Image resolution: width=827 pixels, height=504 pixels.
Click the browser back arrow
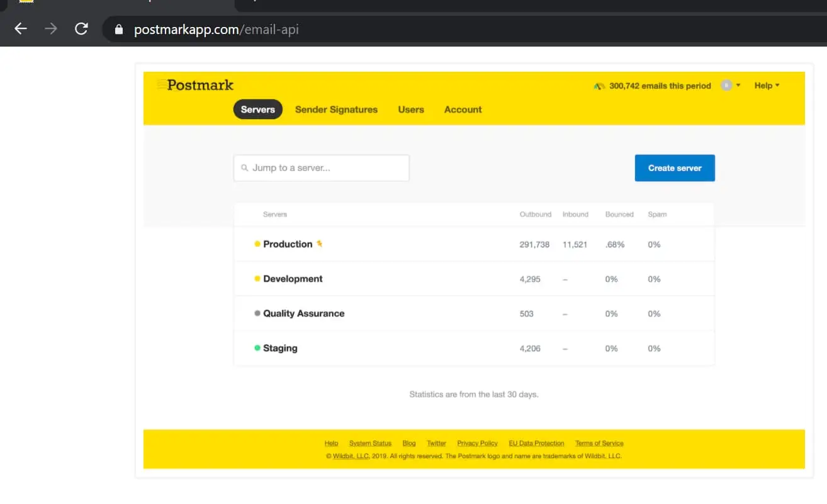pyautogui.click(x=21, y=29)
